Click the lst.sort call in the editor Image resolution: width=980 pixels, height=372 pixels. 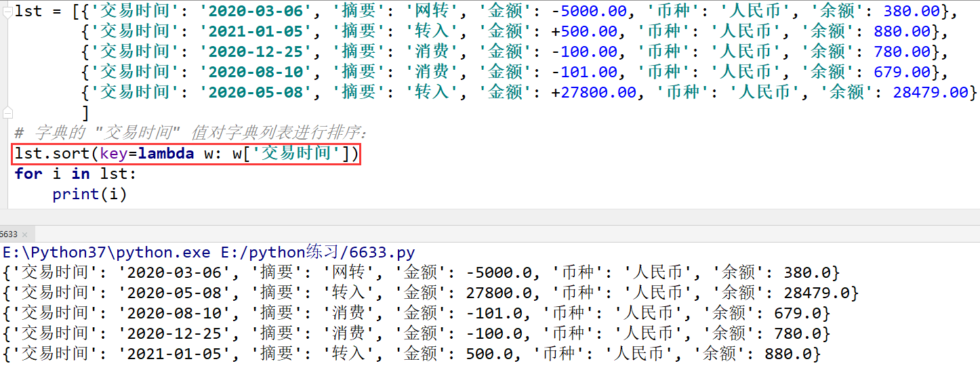(x=186, y=154)
